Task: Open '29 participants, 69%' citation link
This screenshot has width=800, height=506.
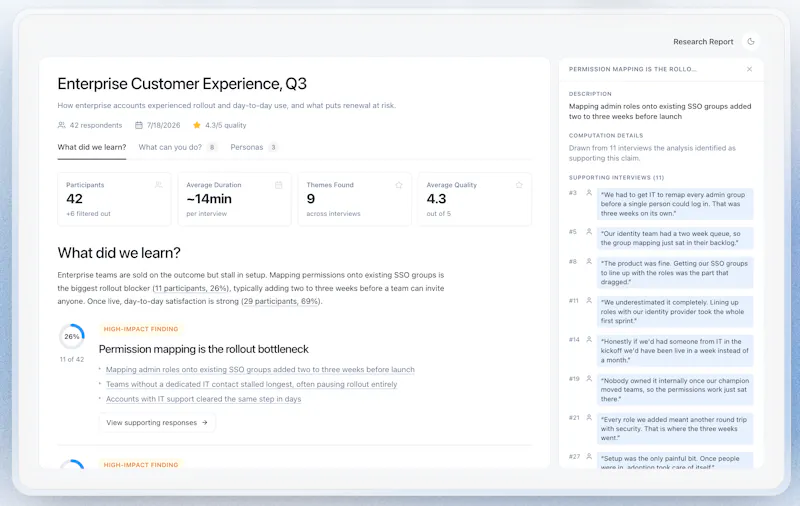Action: tap(281, 301)
